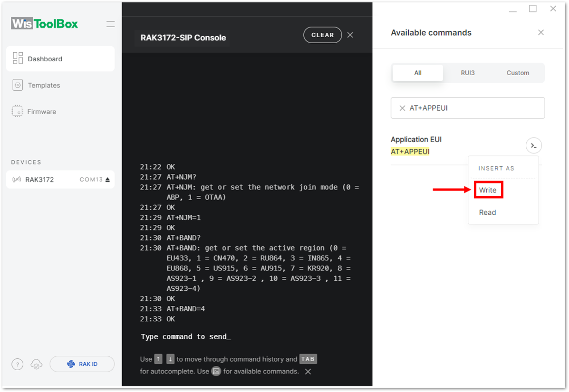Switch to the Custom commands tab
This screenshot has height=392, width=569.
[518, 73]
